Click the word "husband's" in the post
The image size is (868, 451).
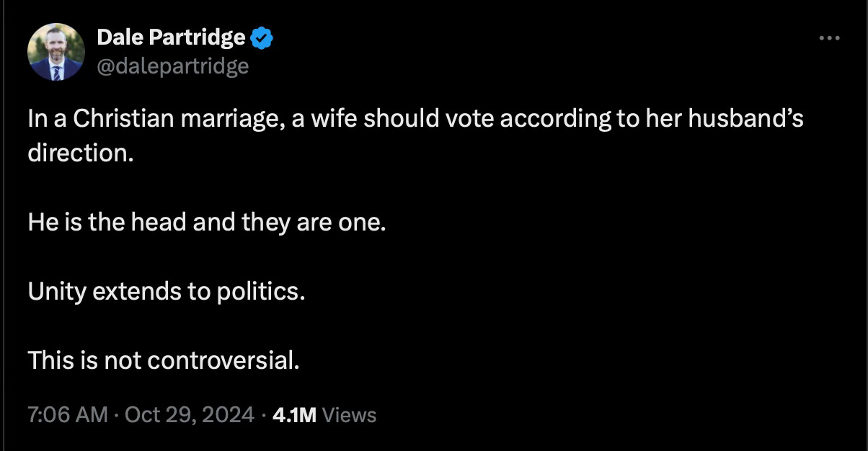[745, 120]
